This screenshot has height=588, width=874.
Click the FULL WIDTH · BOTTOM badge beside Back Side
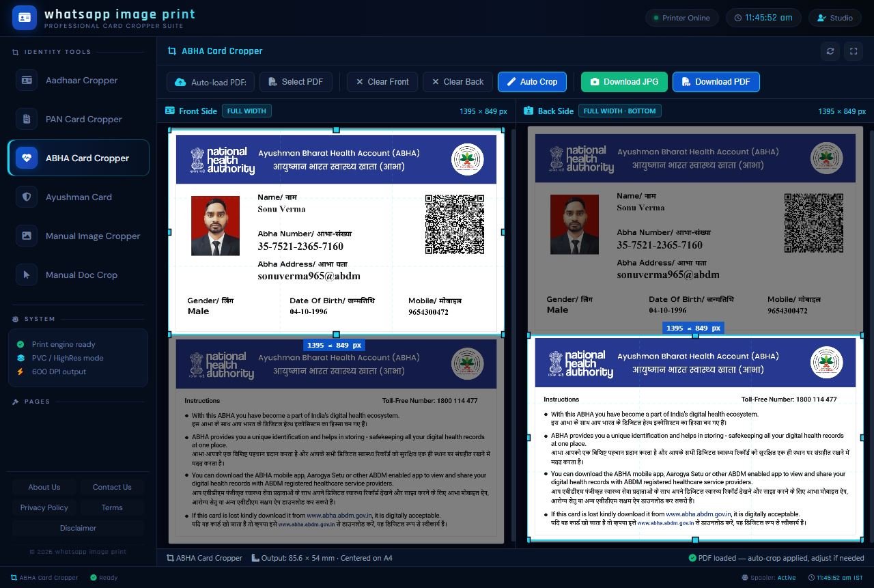619,111
